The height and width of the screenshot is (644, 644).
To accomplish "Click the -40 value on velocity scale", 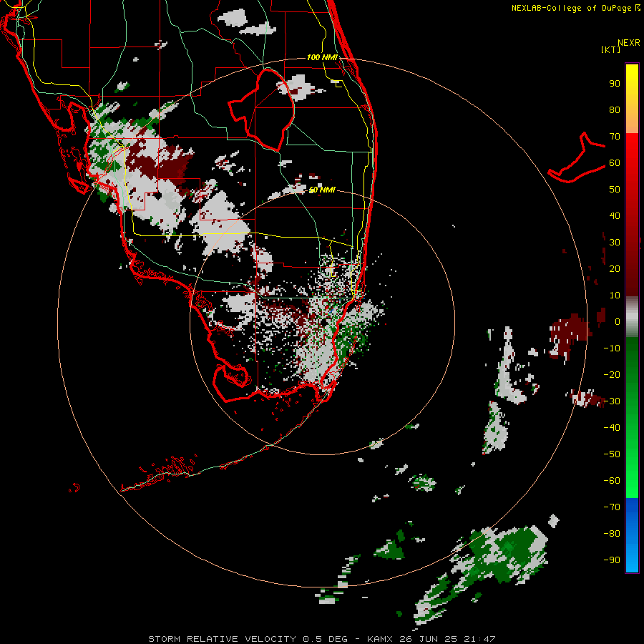I will point(612,428).
